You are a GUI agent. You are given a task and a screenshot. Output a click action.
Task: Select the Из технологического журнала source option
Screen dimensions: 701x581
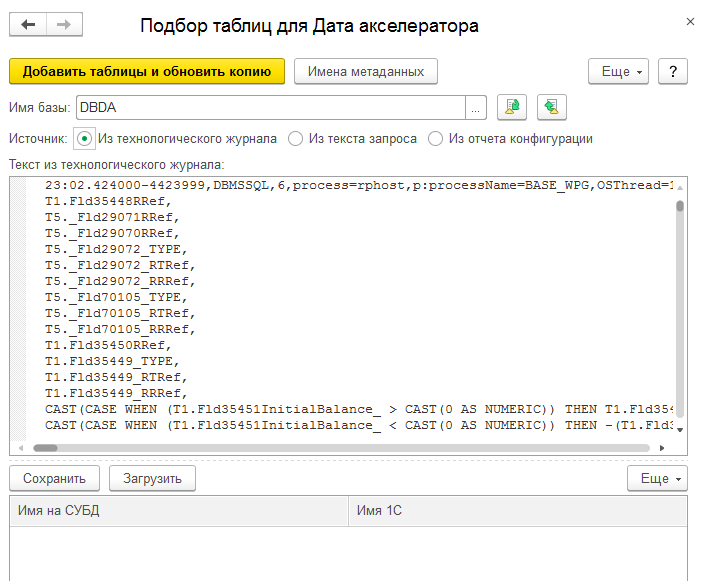pos(85,139)
